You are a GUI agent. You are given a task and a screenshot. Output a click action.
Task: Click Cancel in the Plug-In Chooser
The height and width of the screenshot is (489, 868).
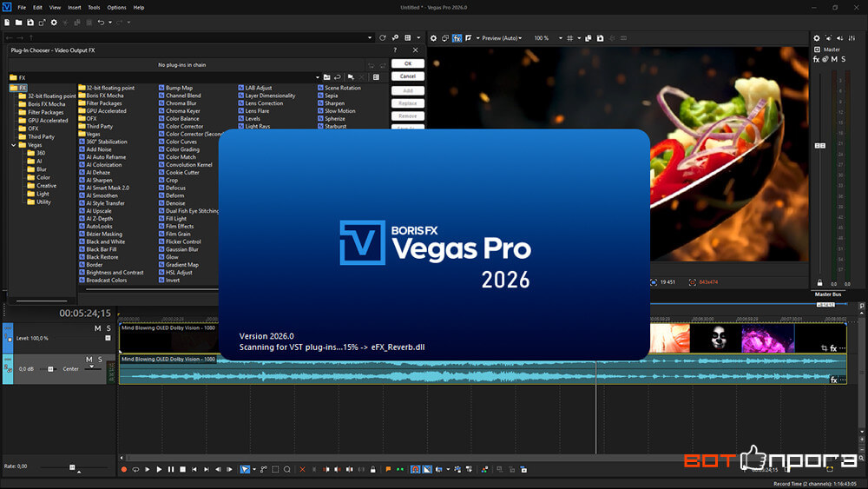408,76
